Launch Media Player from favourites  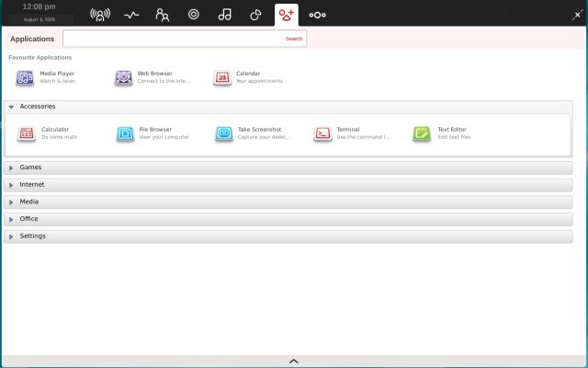(x=46, y=77)
